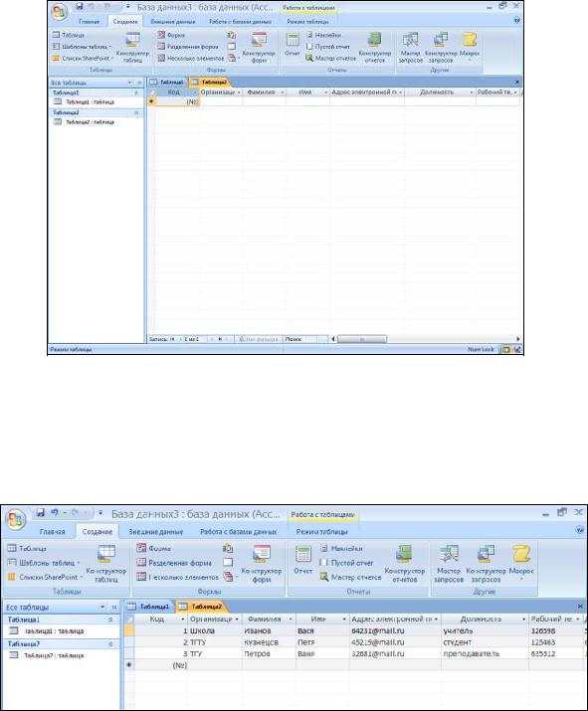588x711 pixels.
Task: Click Форма in the empty-table window ribbon
Action: coord(171,35)
